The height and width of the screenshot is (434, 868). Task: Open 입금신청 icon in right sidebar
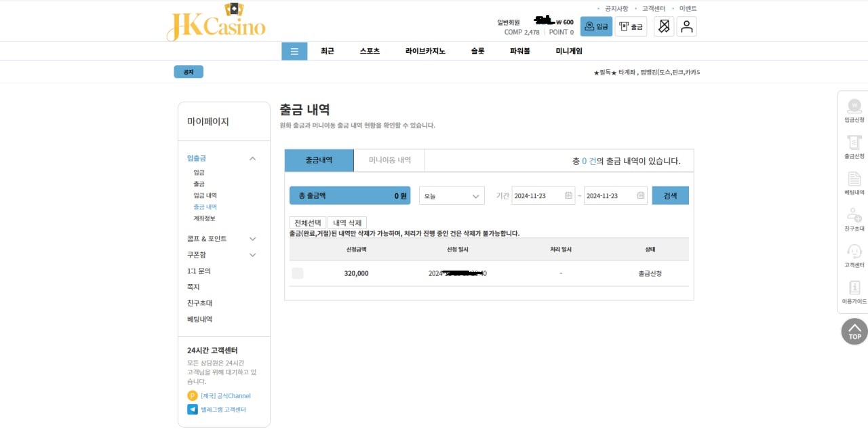click(x=854, y=106)
